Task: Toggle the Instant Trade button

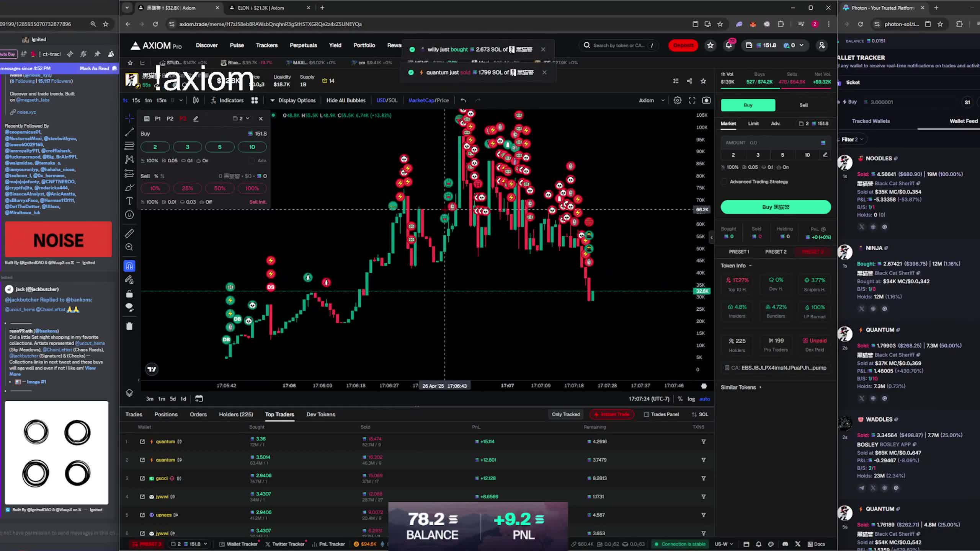Action: click(612, 414)
